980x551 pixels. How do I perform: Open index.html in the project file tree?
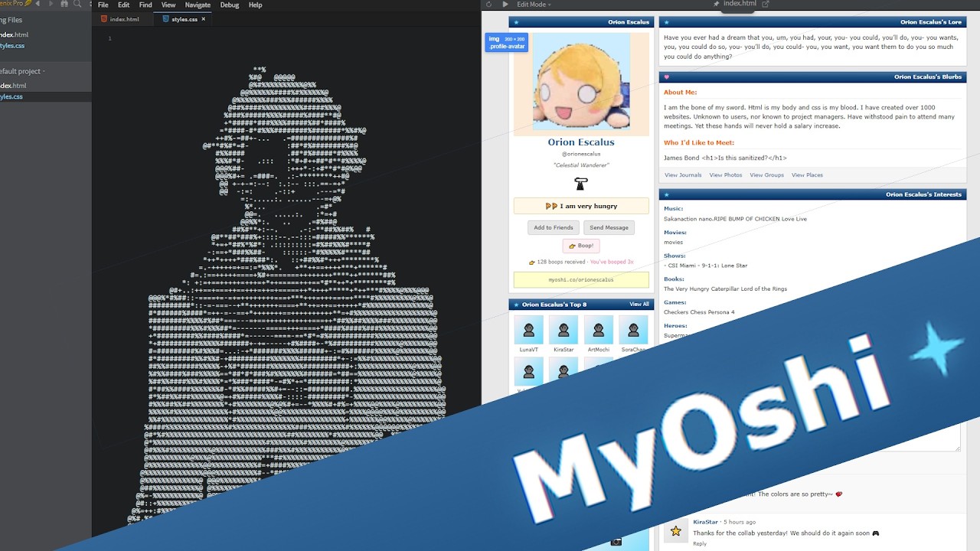13,86
